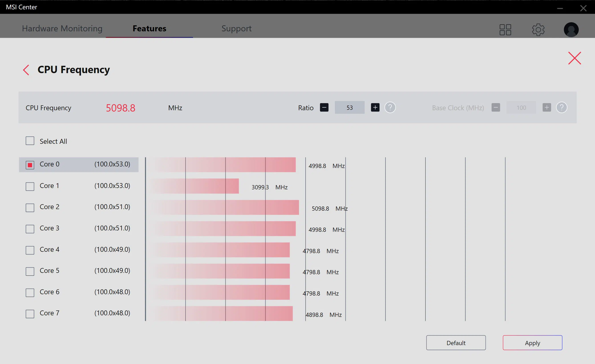Image resolution: width=595 pixels, height=364 pixels.
Task: Tick the Core 4 checkbox
Action: click(30, 250)
